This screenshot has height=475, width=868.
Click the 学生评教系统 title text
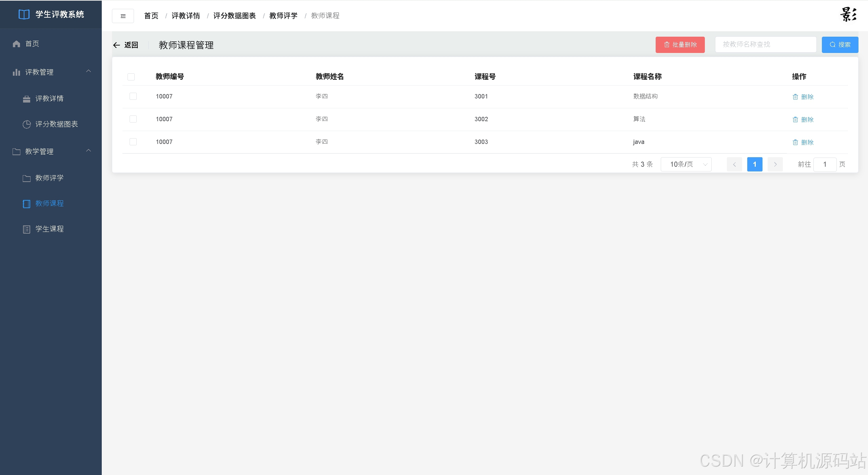60,15
